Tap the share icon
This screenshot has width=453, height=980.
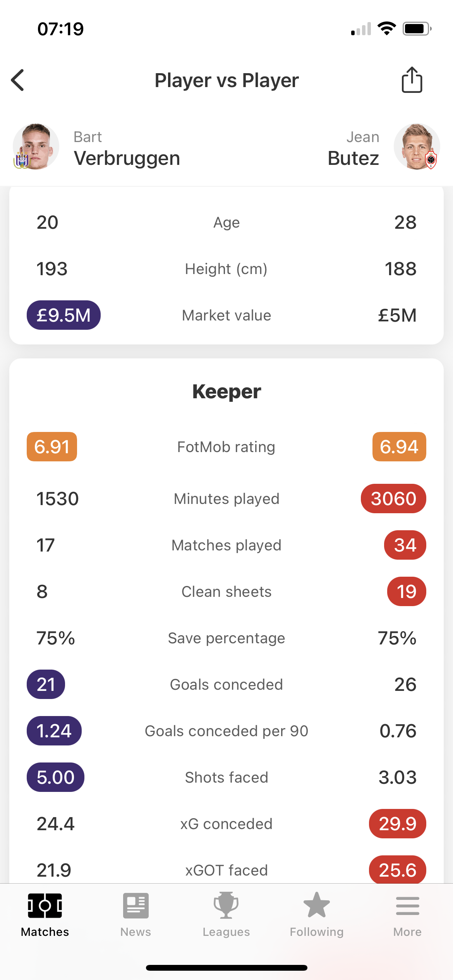[x=412, y=80]
